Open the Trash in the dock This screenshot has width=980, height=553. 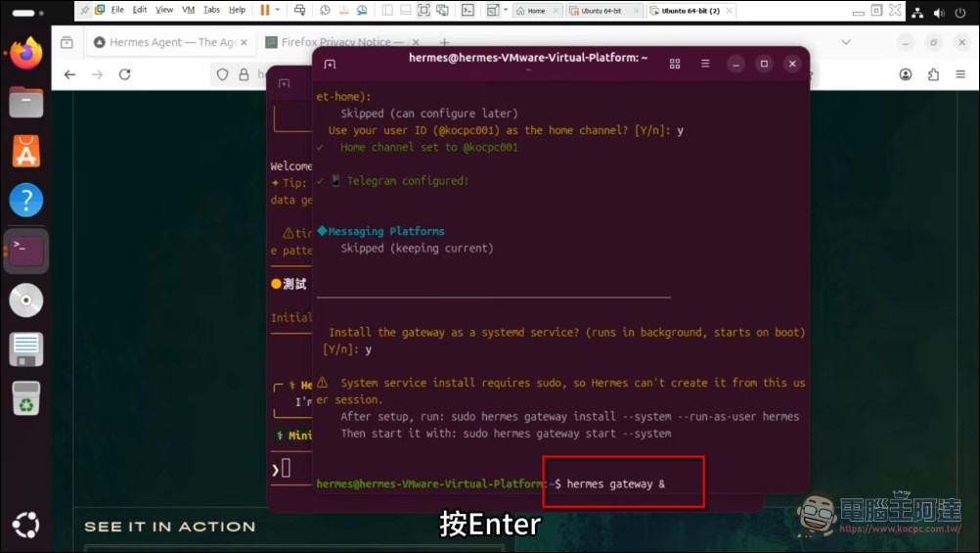tap(26, 398)
